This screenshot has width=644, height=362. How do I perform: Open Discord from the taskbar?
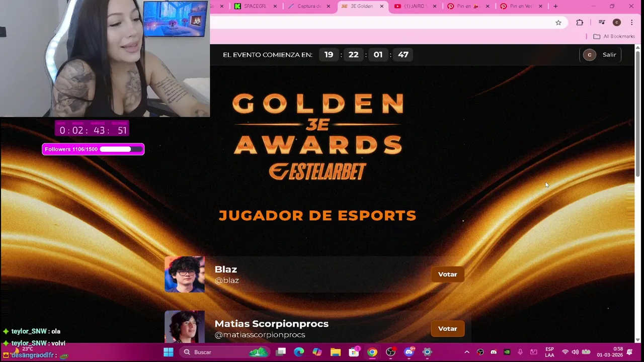(409, 352)
